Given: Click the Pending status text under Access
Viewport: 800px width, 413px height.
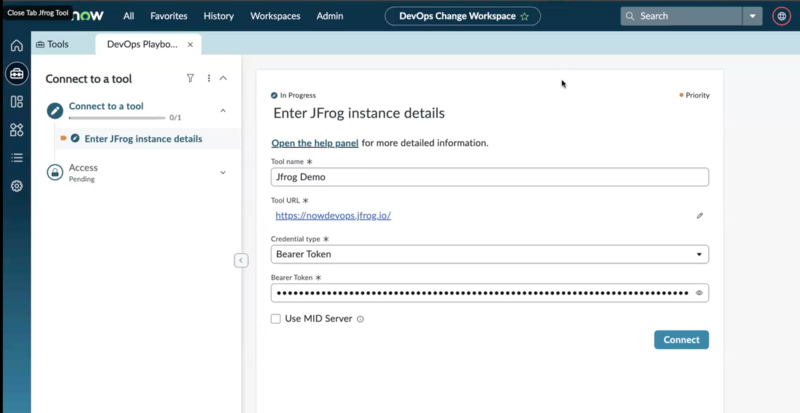Looking at the screenshot, I should coord(82,179).
